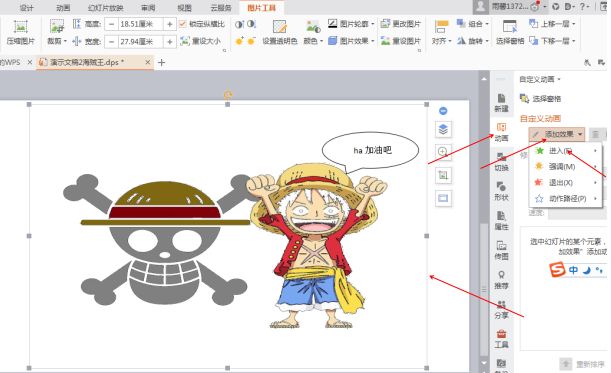
Task: Select the 图片工具 picture tools tab
Action: (x=261, y=7)
